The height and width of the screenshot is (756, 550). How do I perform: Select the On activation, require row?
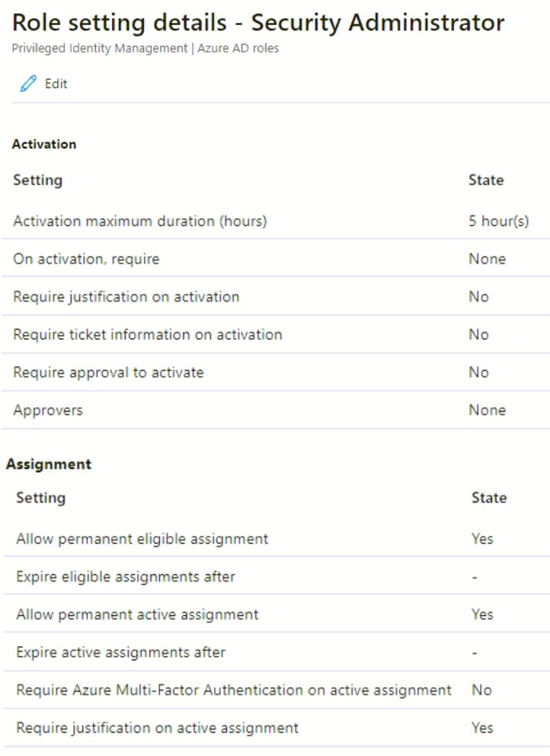click(86, 259)
